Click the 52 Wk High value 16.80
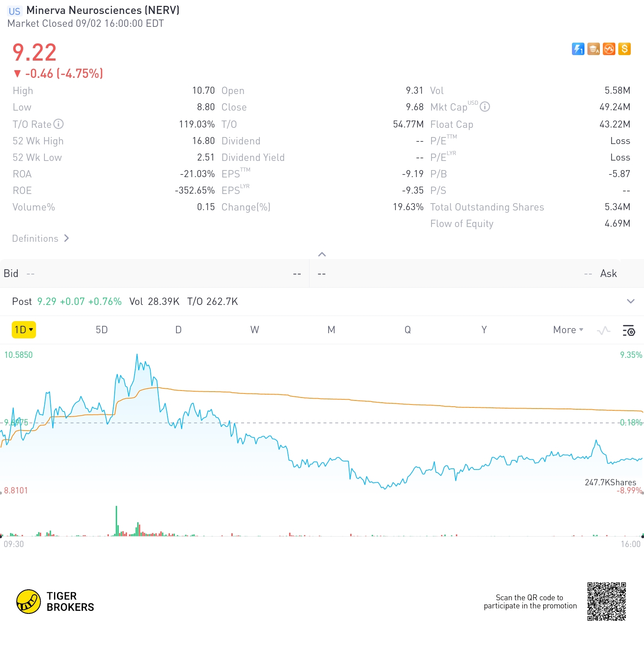Viewport: 644px width, 651px height. click(203, 141)
